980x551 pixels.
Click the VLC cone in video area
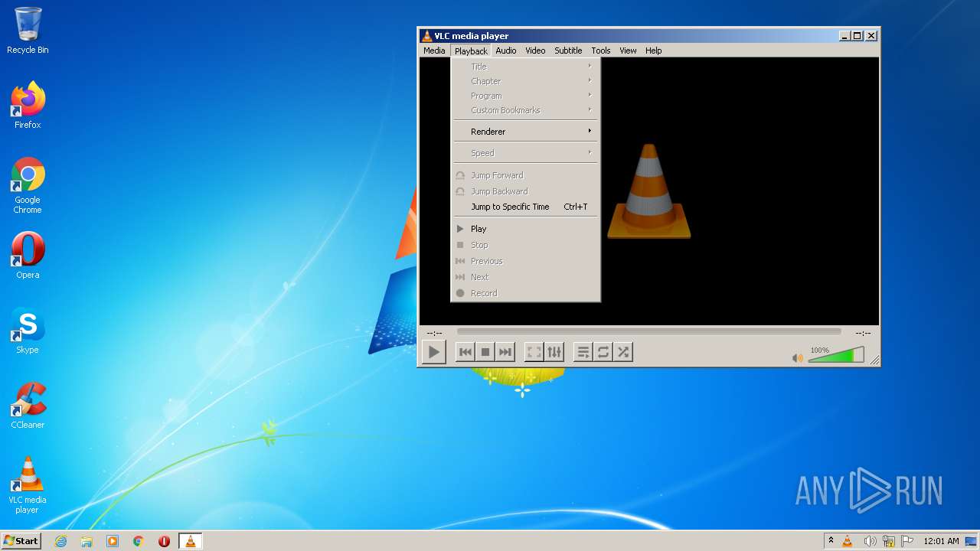(649, 191)
